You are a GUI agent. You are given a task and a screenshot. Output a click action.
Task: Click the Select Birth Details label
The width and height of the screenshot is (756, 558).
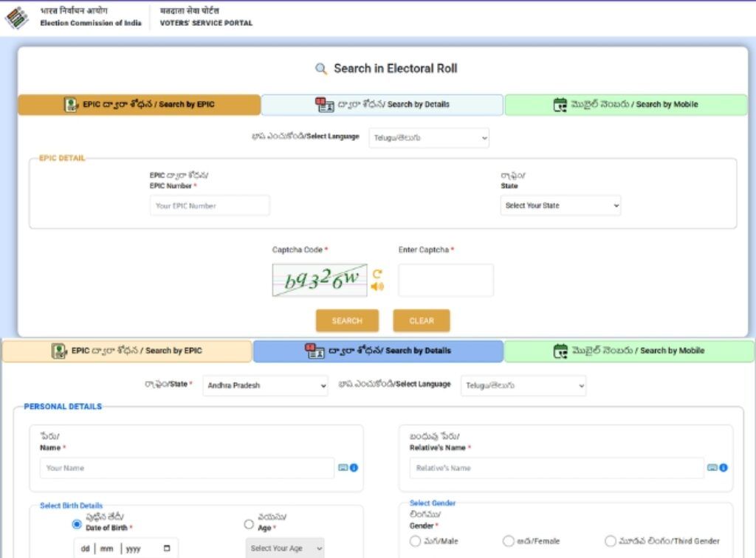pos(72,506)
